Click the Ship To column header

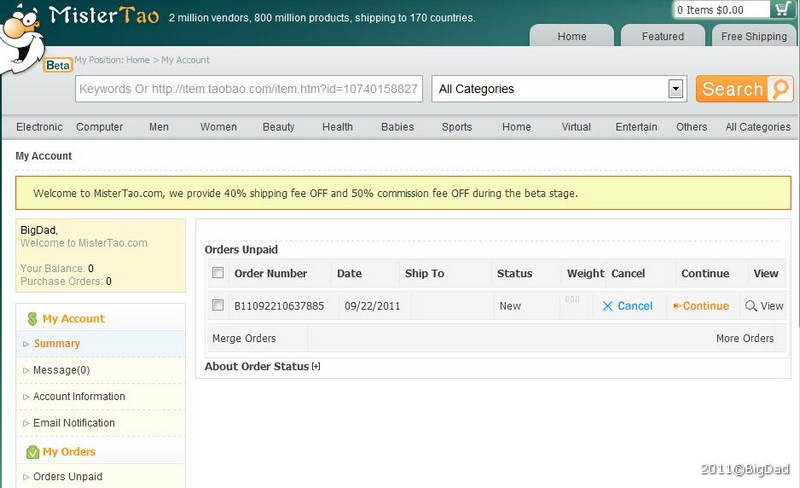point(424,274)
